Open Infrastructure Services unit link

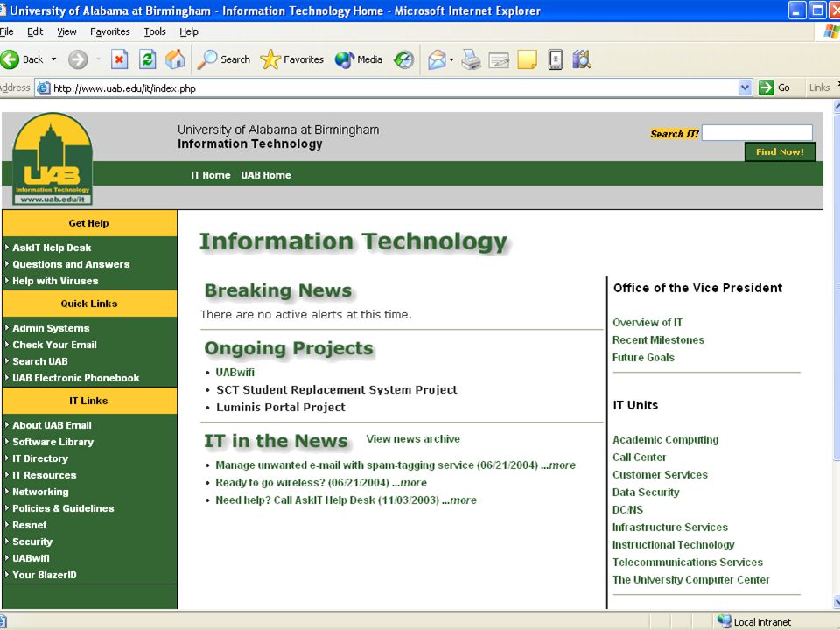coord(670,527)
